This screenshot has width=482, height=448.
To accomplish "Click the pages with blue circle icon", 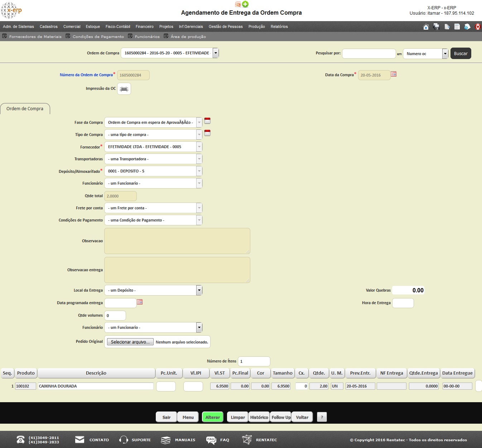I will point(467,26).
